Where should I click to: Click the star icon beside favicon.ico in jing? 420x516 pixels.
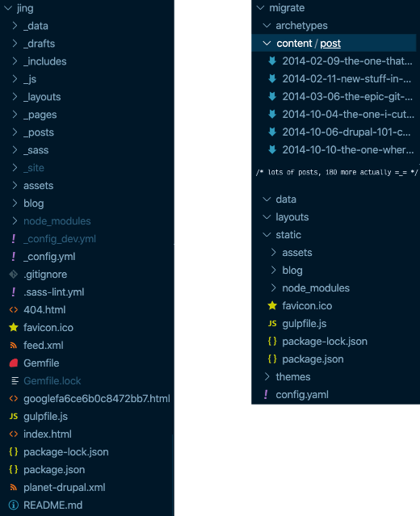tap(14, 327)
